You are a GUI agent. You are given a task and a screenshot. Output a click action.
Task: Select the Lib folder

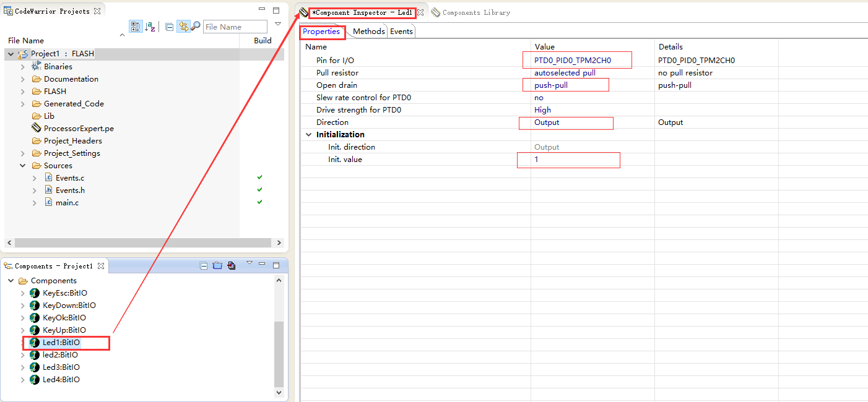(49, 116)
